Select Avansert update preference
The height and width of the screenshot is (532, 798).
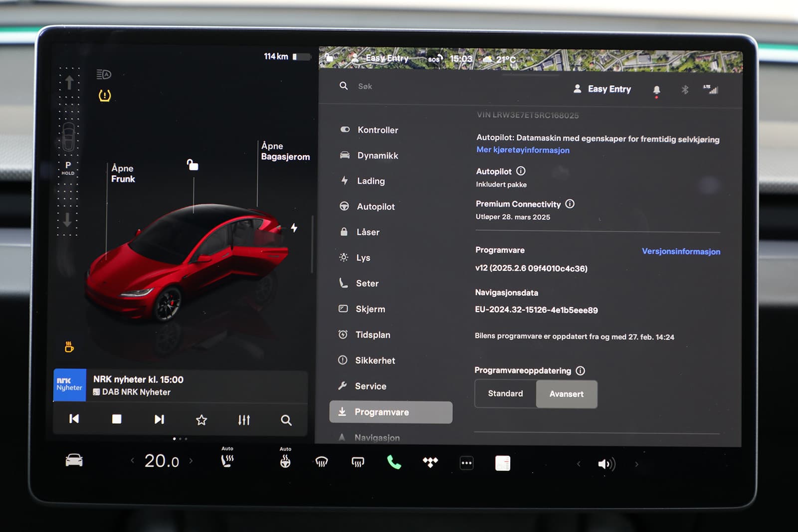pos(567,394)
